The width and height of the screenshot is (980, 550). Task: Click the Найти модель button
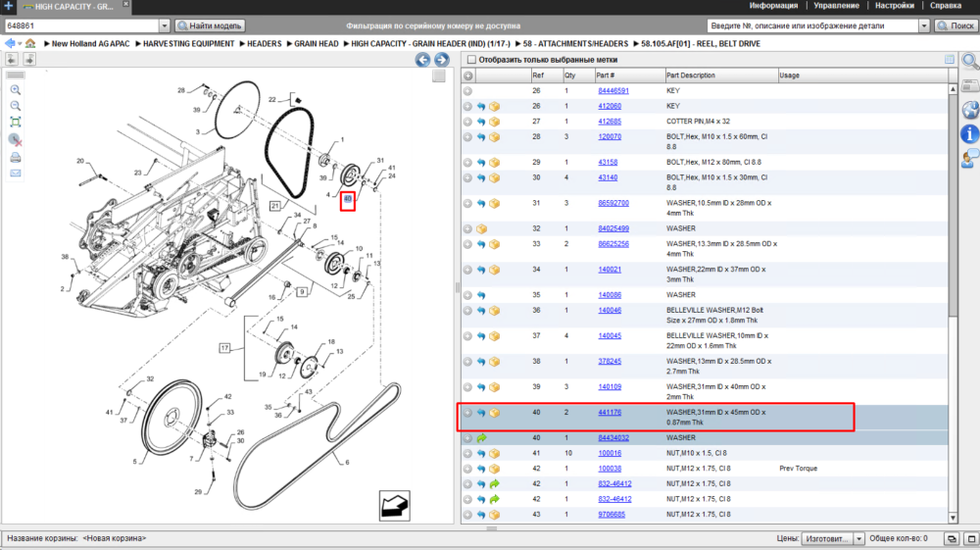click(210, 25)
